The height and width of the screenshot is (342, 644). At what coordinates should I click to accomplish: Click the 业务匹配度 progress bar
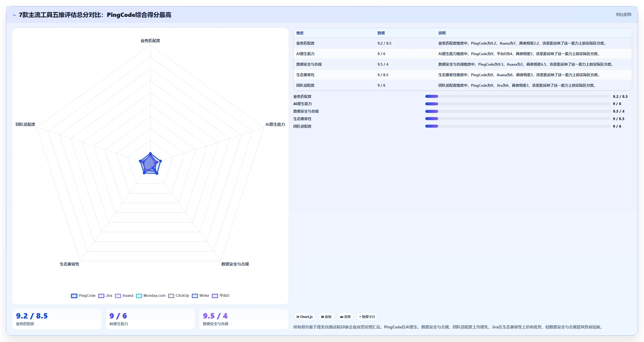click(x=517, y=96)
